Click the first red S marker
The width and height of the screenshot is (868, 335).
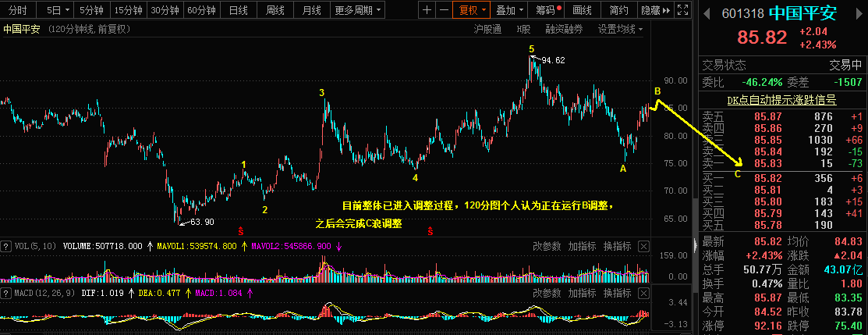pyautogui.click(x=241, y=230)
